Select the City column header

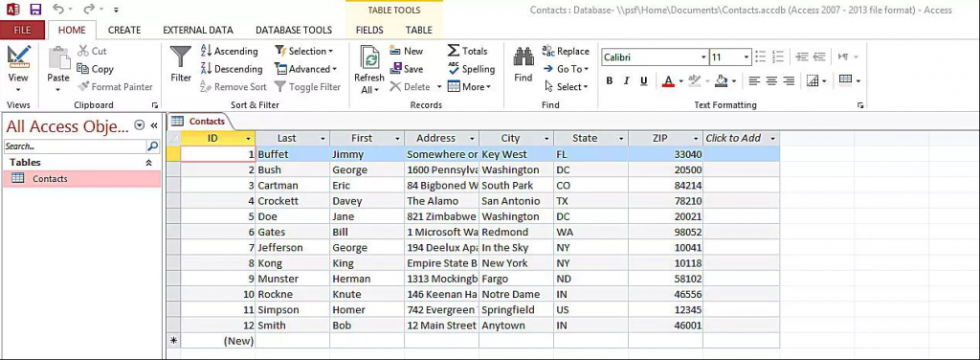coord(516,138)
